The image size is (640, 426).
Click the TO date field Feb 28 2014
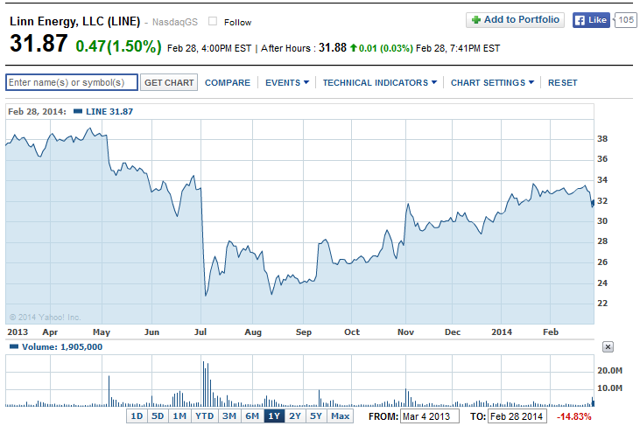pos(517,417)
